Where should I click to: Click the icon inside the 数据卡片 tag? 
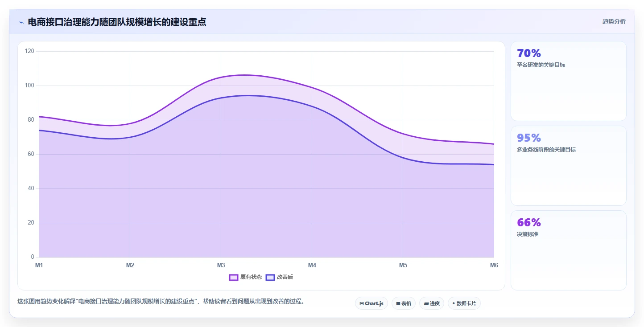coord(454,303)
